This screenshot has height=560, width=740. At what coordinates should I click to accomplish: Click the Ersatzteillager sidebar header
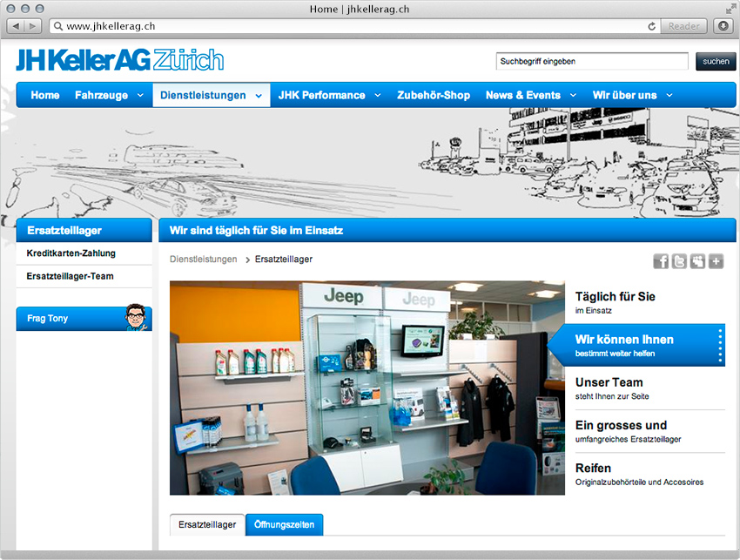[x=84, y=231]
